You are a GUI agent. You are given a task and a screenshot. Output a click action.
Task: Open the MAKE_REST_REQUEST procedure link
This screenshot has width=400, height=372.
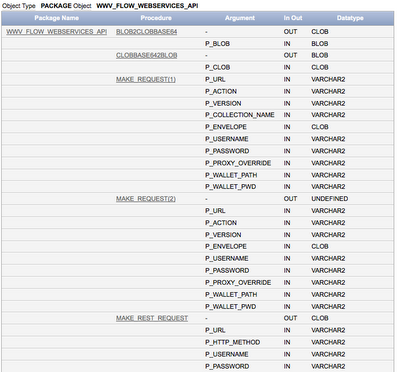click(152, 318)
